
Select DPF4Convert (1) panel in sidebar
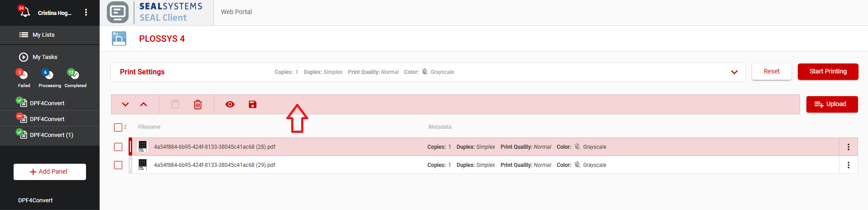(x=51, y=135)
